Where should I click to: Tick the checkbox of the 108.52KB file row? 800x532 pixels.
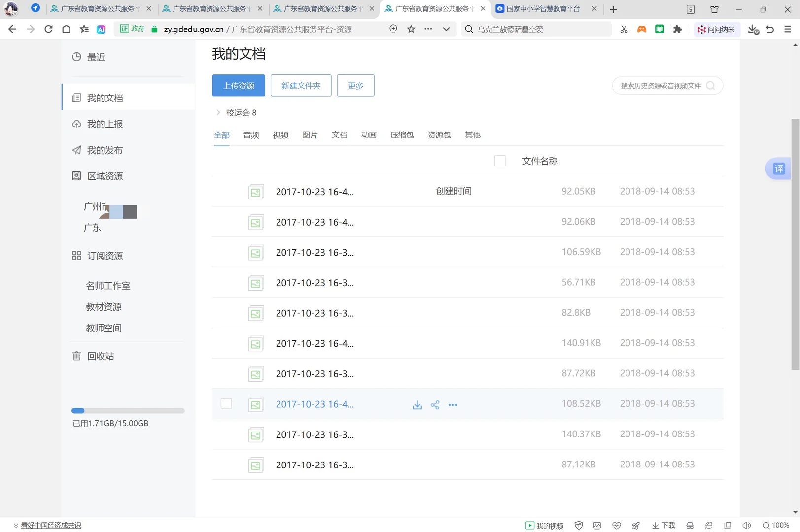pos(226,403)
